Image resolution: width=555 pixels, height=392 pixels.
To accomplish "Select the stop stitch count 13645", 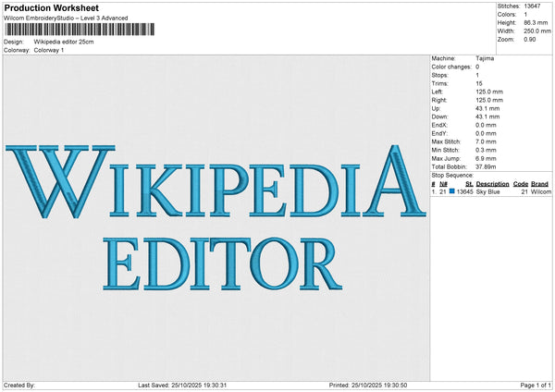I will point(464,191).
